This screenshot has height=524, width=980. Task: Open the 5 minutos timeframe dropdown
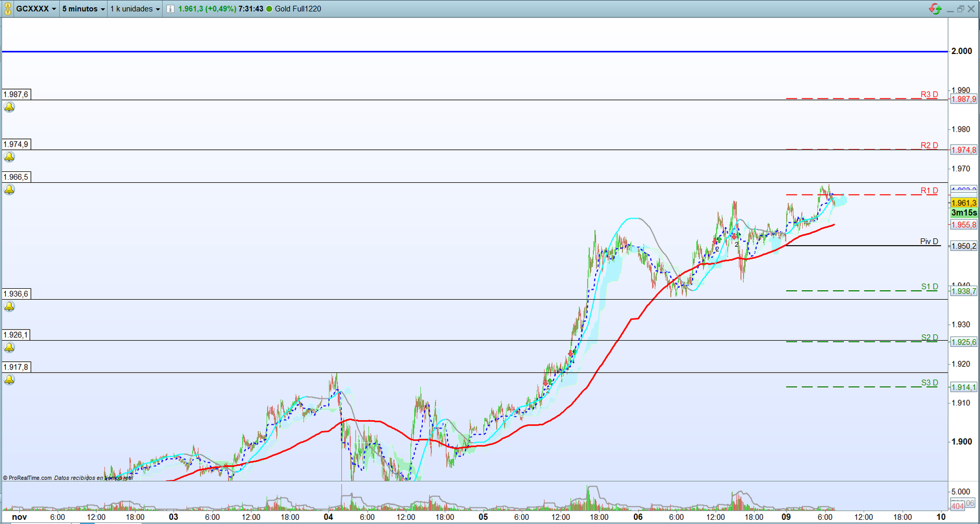coord(83,9)
